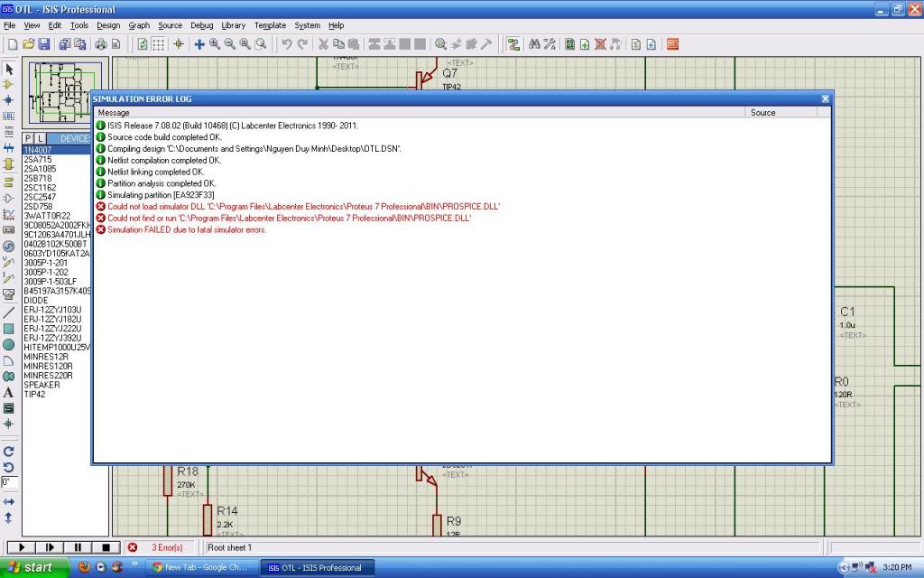The image size is (924, 578).
Task: Select the 2D Circle graphics tool
Action: [9, 344]
